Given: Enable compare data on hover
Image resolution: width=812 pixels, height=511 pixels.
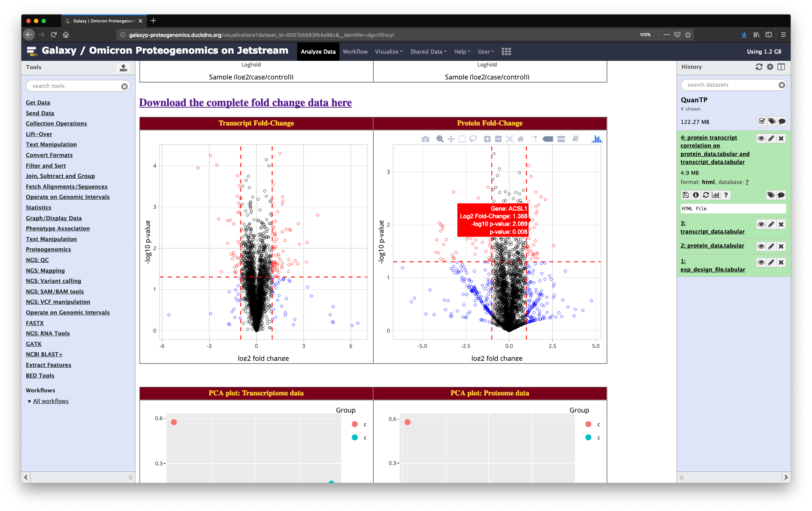Looking at the screenshot, I should click(x=561, y=139).
